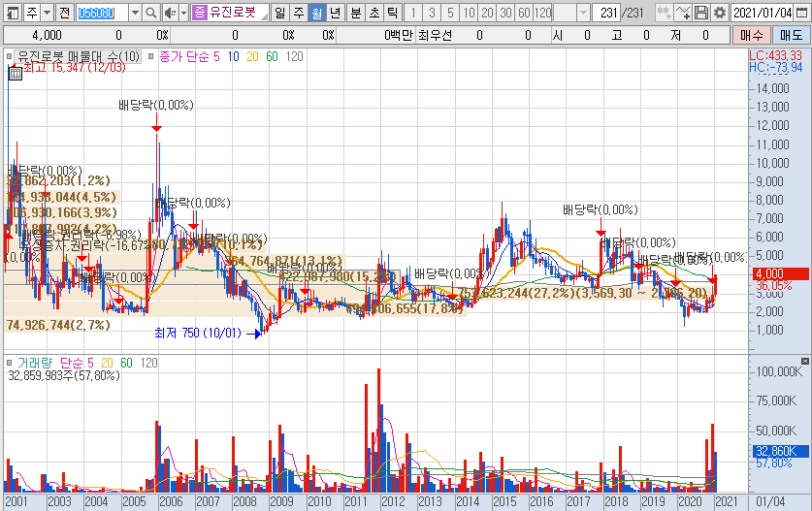Viewport: 812px width, 511px height.
Task: Click the small square before 종가 단순
Action: click(x=150, y=56)
